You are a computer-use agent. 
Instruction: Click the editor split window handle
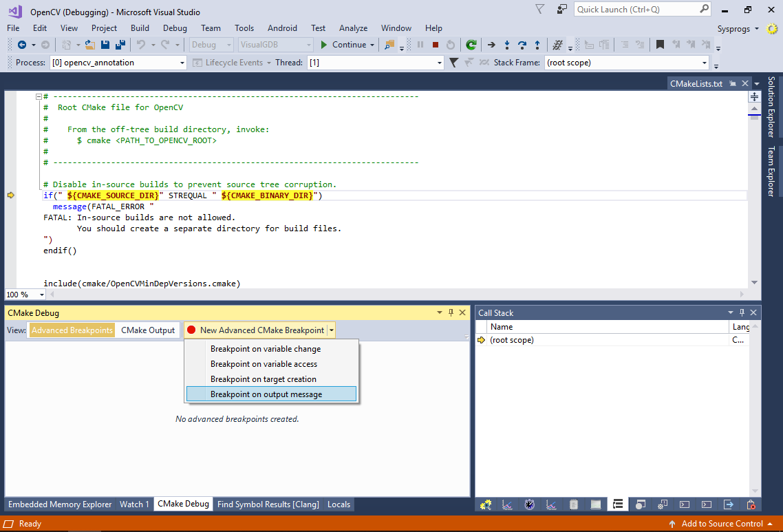(754, 96)
